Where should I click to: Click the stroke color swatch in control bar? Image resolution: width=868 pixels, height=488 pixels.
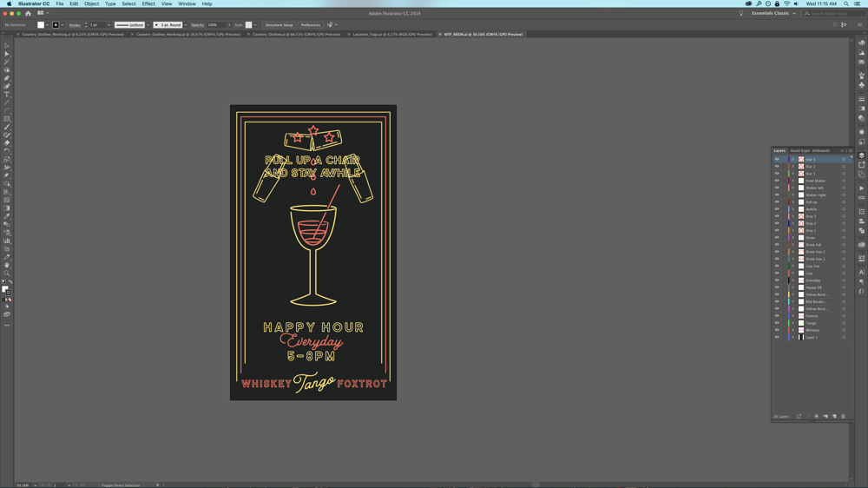(x=56, y=25)
